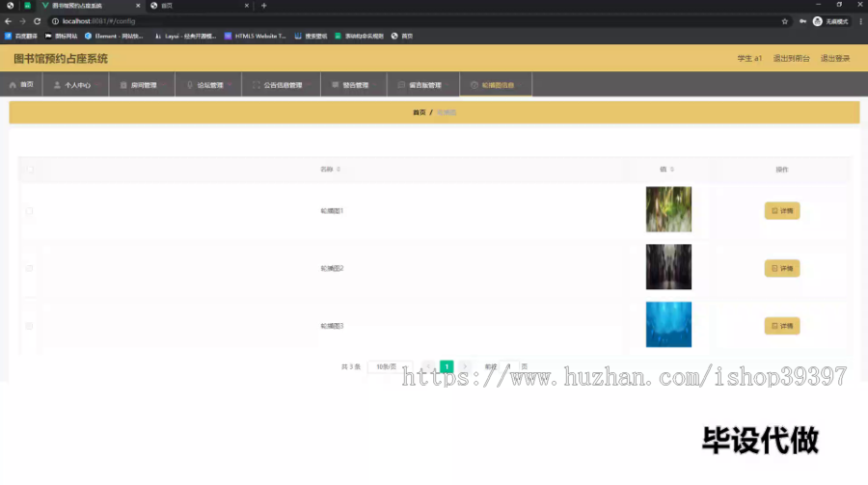
Task: Click the go-to page number input
Action: click(x=508, y=366)
